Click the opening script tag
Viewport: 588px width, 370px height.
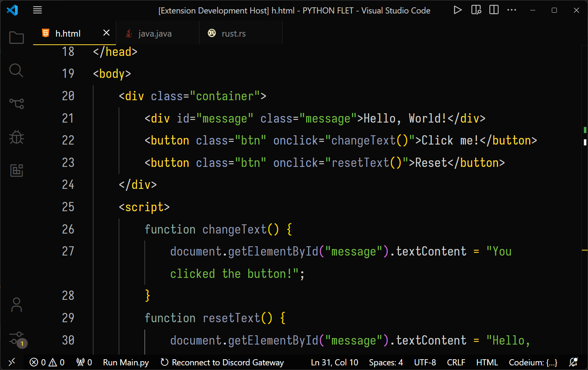tap(144, 207)
